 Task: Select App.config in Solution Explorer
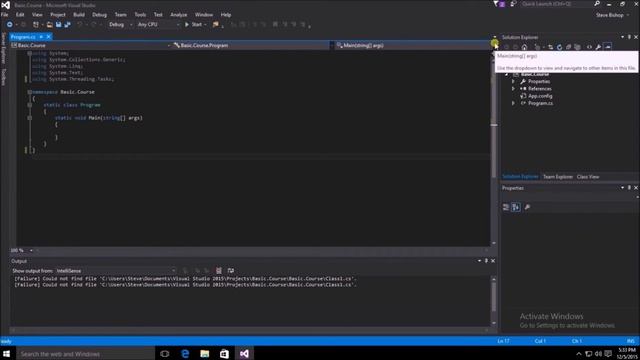pyautogui.click(x=540, y=96)
